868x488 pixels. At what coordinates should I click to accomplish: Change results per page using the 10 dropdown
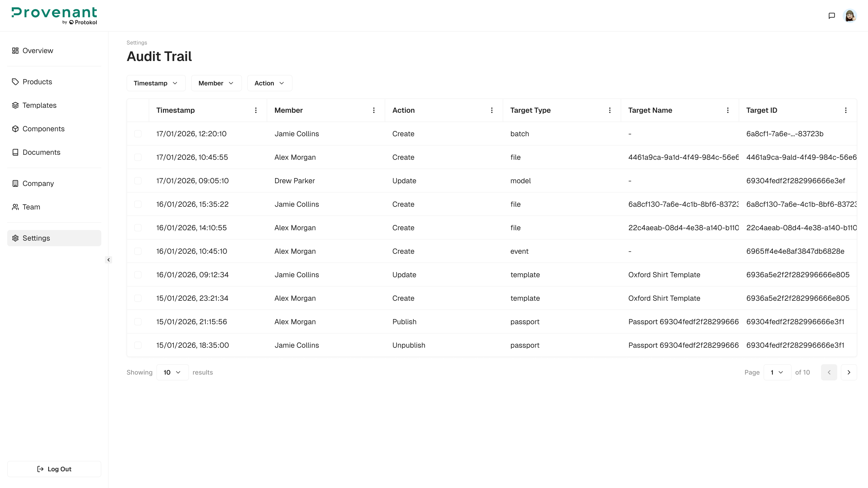point(172,372)
